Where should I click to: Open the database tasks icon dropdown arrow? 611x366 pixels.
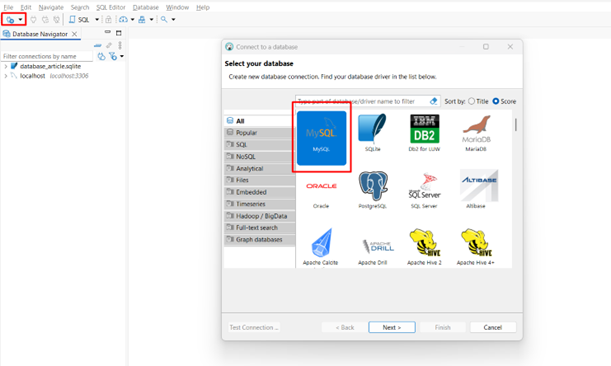click(x=152, y=19)
